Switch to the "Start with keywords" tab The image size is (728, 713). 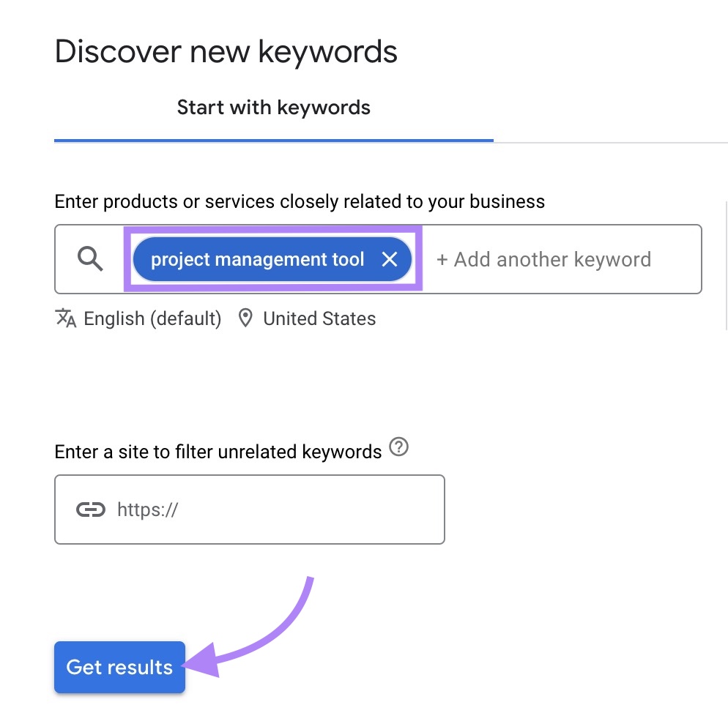273,107
